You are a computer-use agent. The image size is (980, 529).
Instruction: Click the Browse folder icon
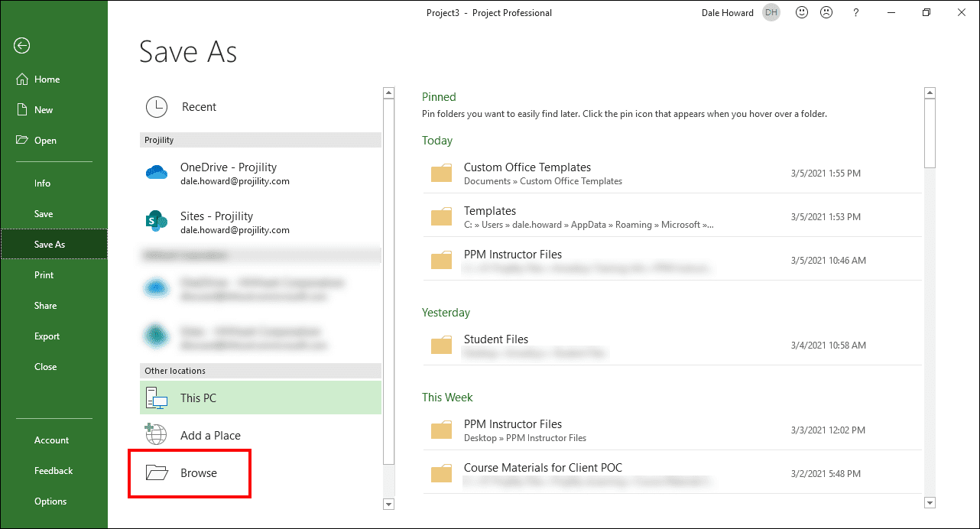(157, 473)
